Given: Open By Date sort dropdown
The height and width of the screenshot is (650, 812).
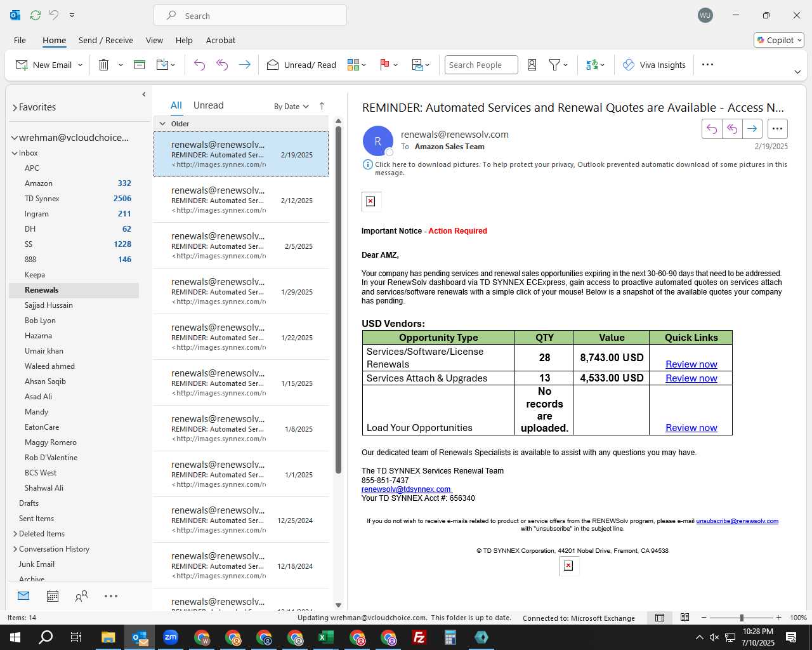Looking at the screenshot, I should (291, 107).
